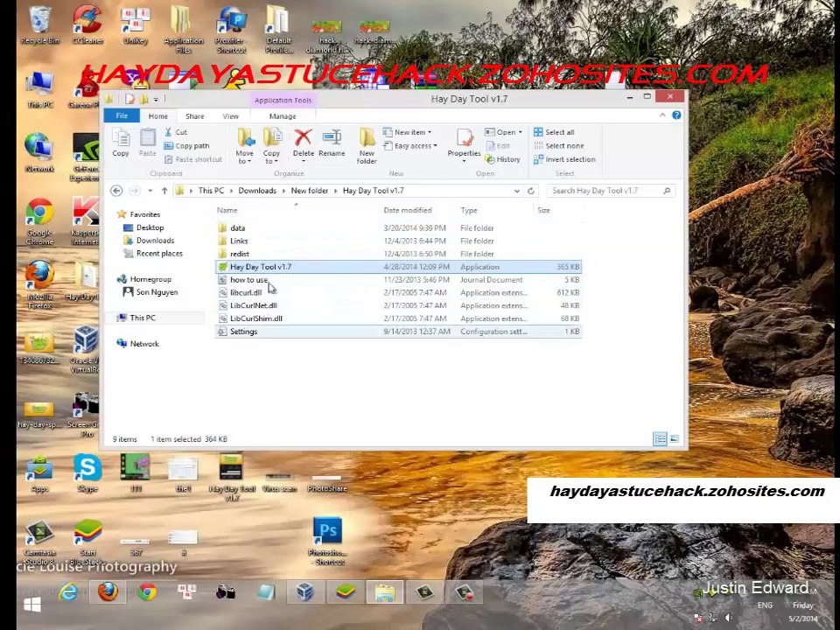Viewport: 840px width, 630px height.
Task: Sort by Date modified column header
Action: (408, 210)
